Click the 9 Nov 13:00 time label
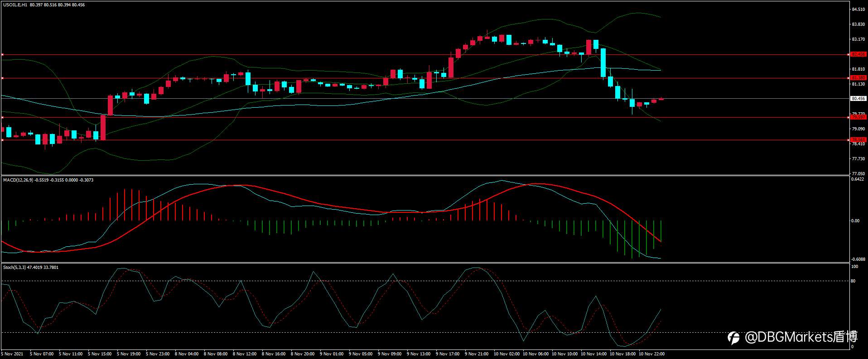 click(419, 354)
